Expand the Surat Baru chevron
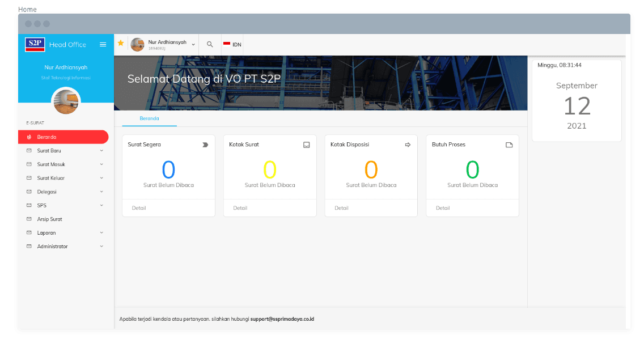The height and width of the screenshot is (348, 644). (101, 151)
